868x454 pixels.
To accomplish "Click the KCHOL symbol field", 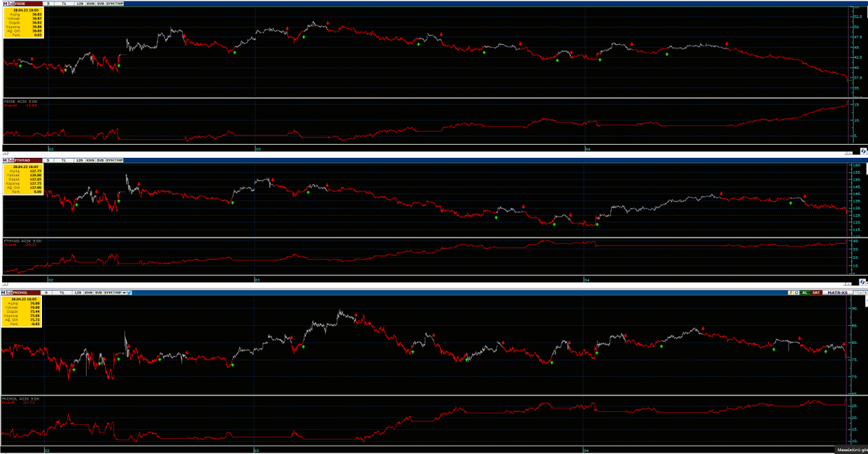I will point(27,293).
